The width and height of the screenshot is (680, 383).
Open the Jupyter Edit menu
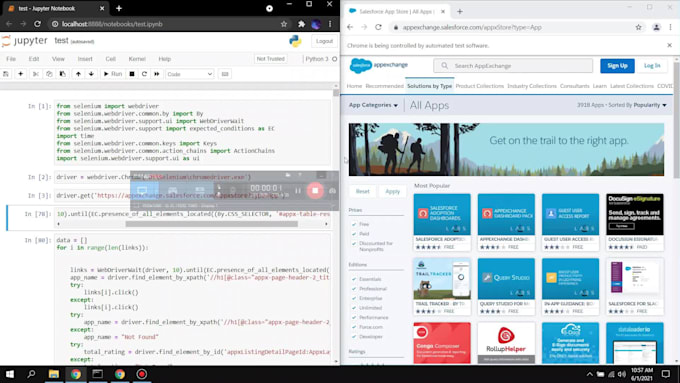(x=34, y=59)
